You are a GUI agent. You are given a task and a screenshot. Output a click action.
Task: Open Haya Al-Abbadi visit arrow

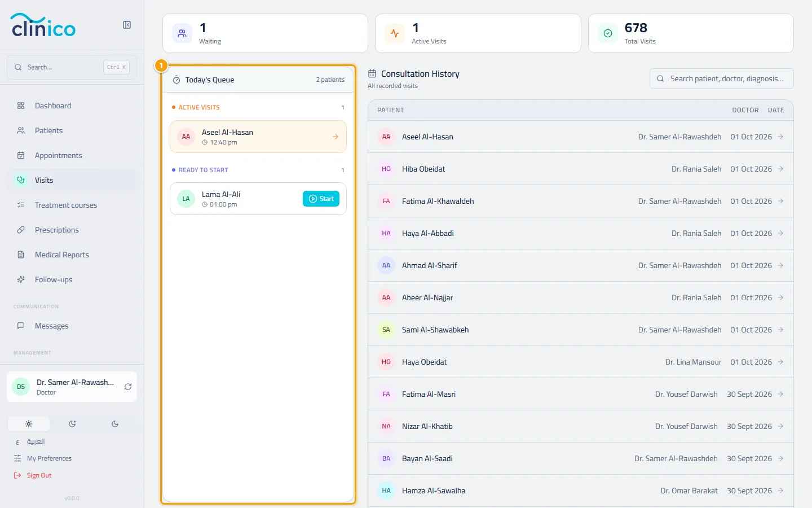tap(780, 233)
